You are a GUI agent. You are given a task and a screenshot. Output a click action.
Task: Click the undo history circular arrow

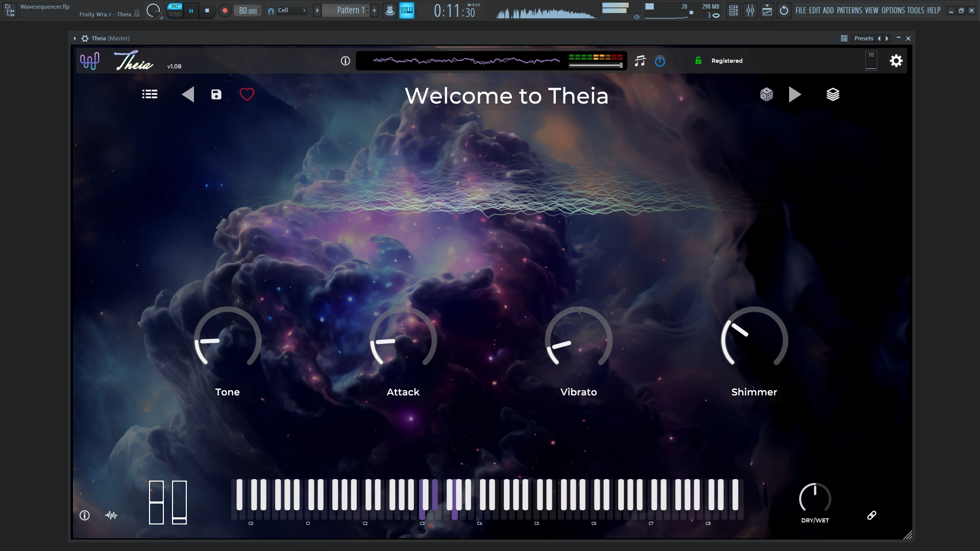tap(784, 10)
